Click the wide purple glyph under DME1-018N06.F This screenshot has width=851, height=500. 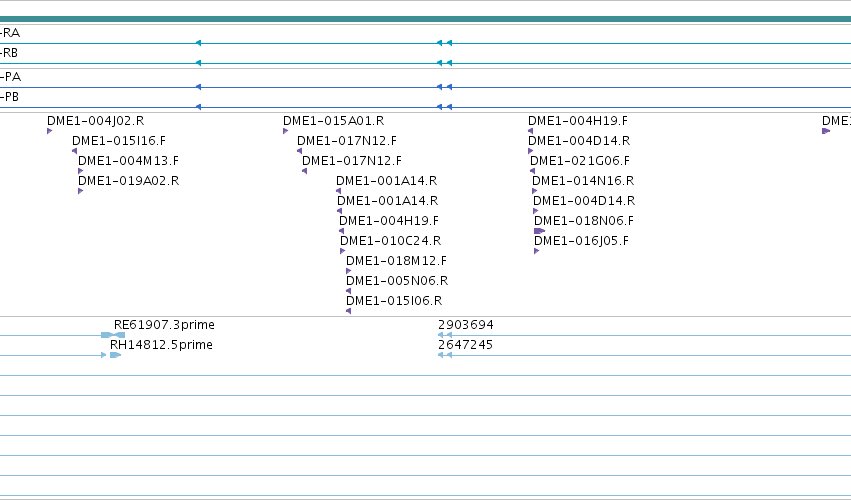(539, 231)
